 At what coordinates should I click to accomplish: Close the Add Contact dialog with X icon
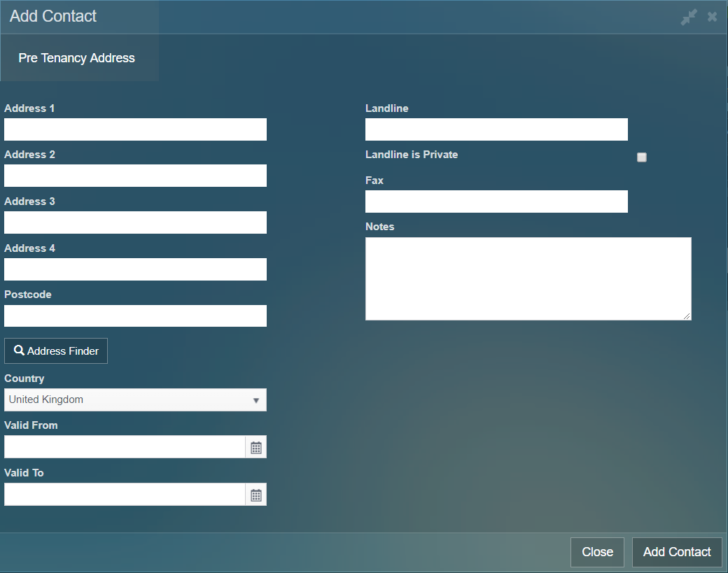click(712, 17)
